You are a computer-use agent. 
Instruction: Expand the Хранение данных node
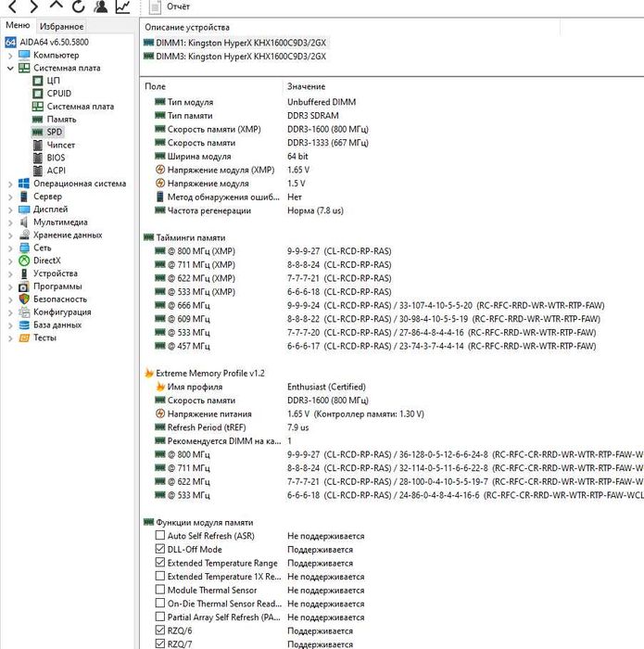10,235
